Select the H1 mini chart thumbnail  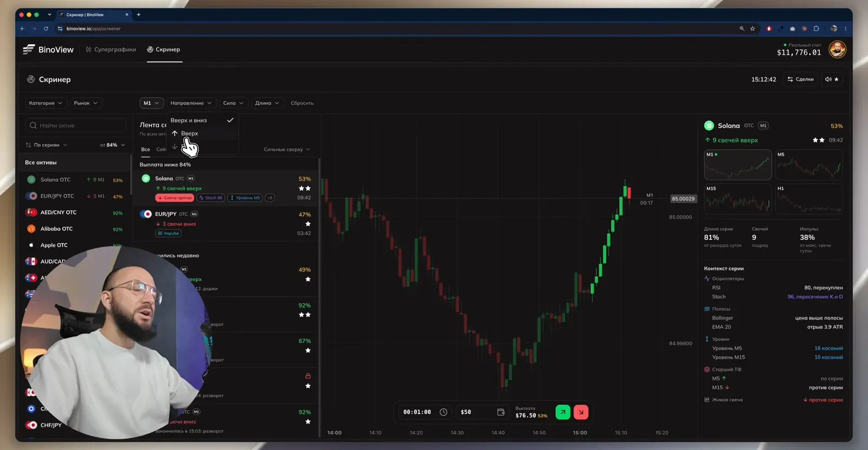coord(809,199)
